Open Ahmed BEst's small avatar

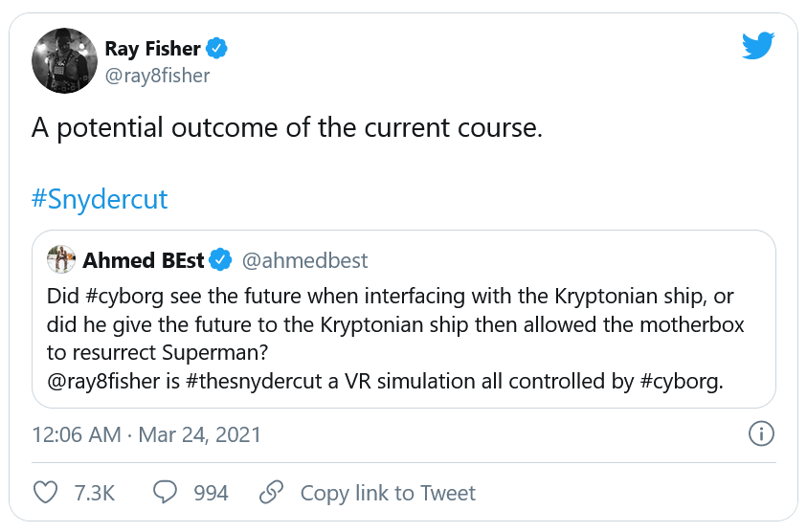coord(61,259)
